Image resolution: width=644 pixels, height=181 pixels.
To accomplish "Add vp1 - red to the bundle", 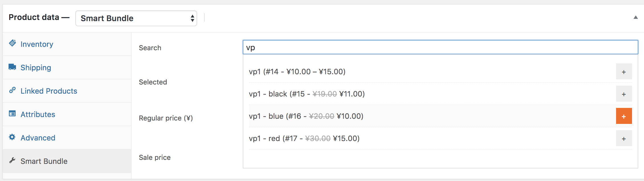I will 624,138.
